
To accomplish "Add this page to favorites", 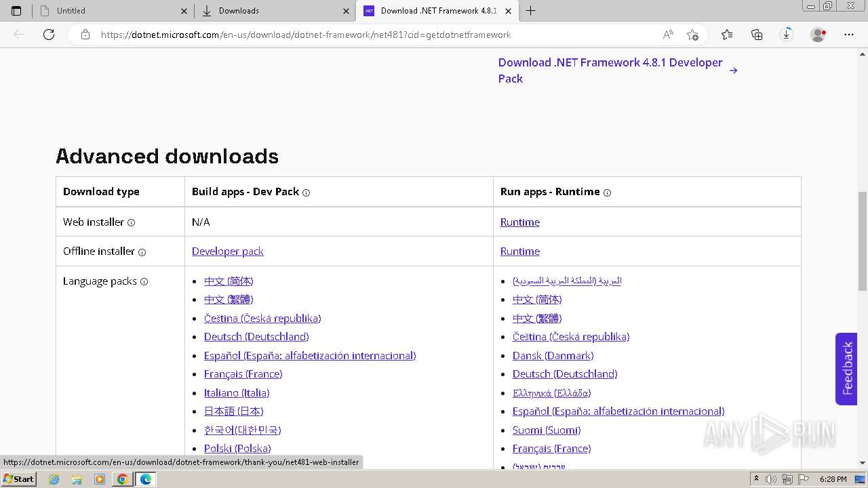I will [692, 35].
